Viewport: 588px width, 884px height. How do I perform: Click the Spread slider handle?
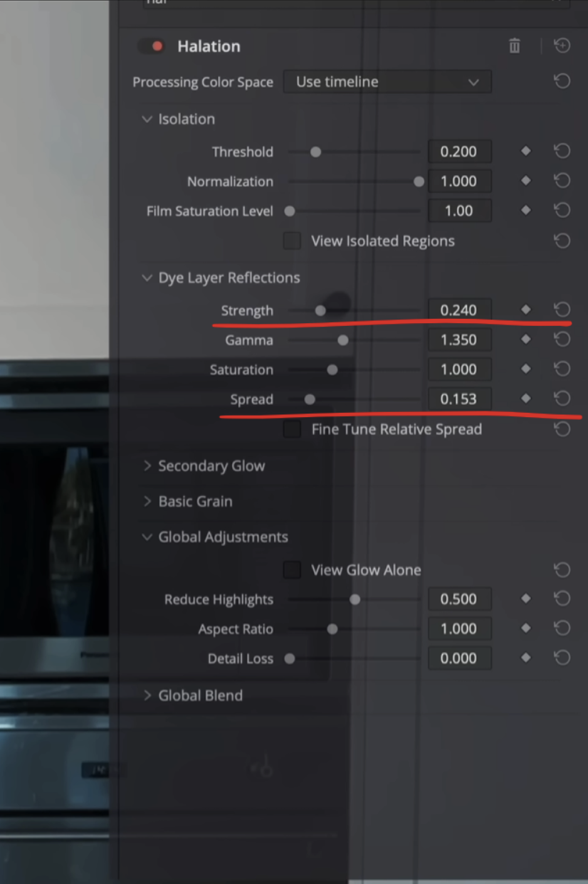click(x=310, y=399)
